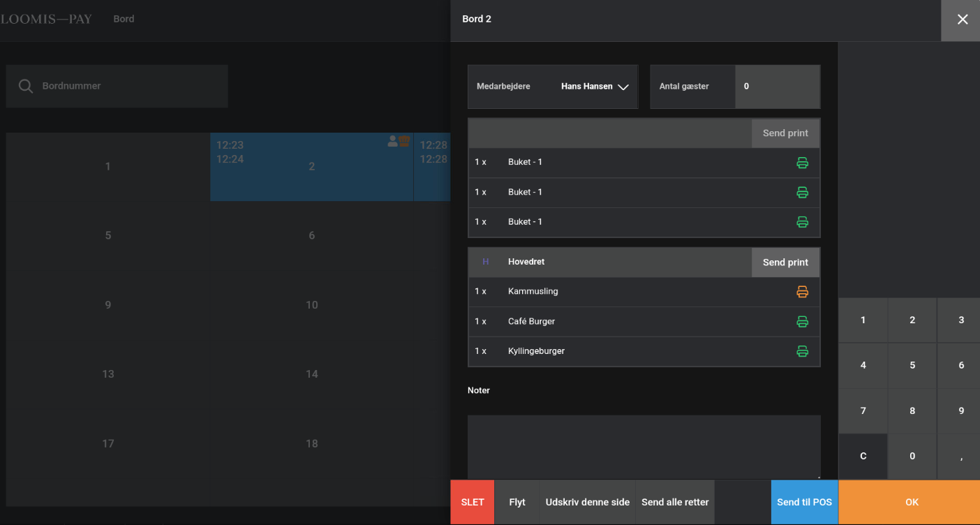The image size is (980, 525).
Task: Click the printer icon next to Café Burger
Action: (x=802, y=322)
